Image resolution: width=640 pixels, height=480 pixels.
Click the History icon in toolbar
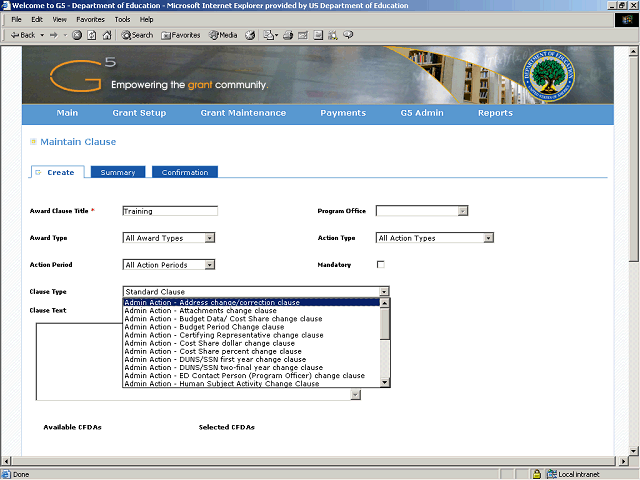[x=250, y=35]
